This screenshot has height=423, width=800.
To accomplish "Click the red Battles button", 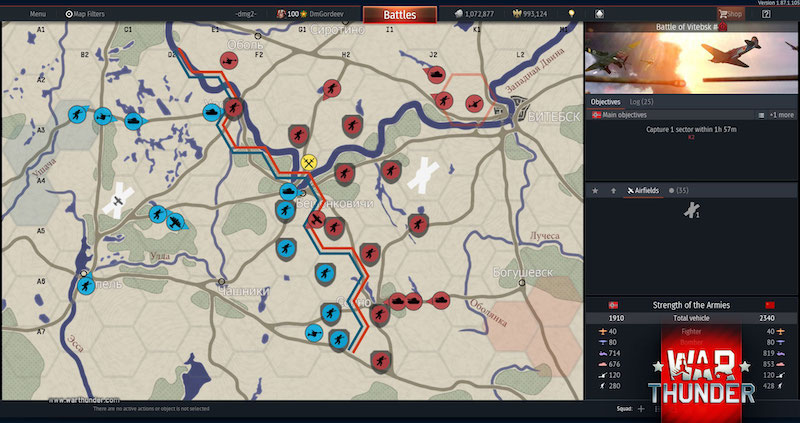I will (x=399, y=15).
